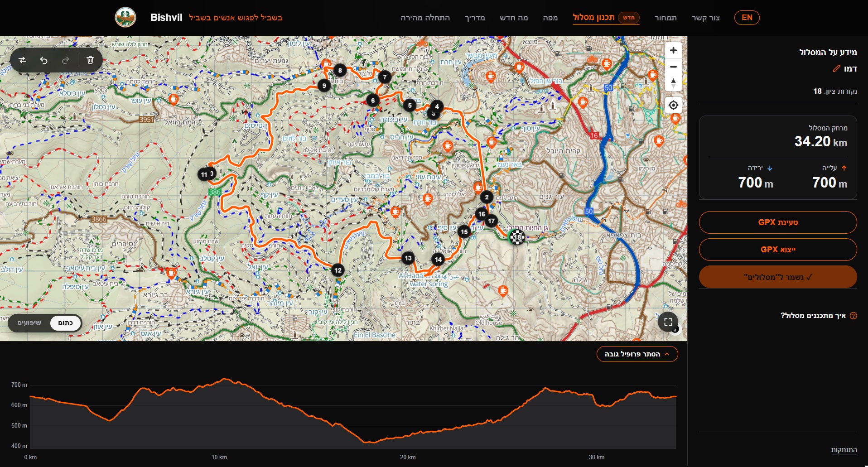Edit the route name with pencil icon

click(x=836, y=68)
